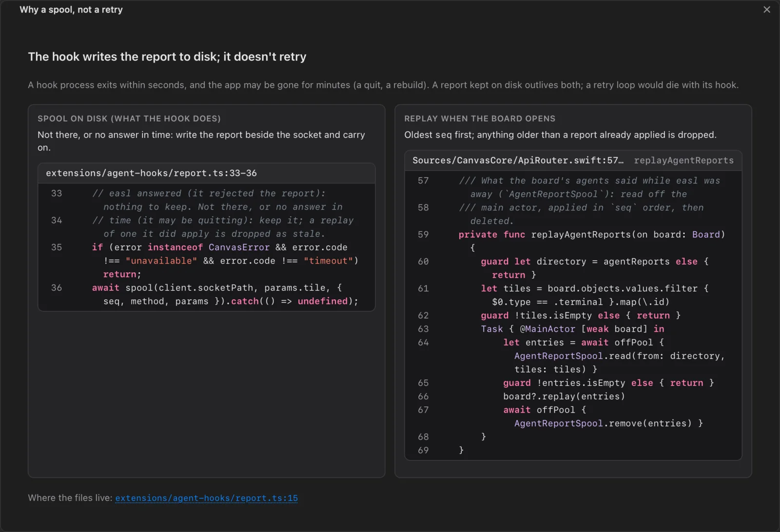Click 'board?.replay(entries)' line

click(564, 396)
